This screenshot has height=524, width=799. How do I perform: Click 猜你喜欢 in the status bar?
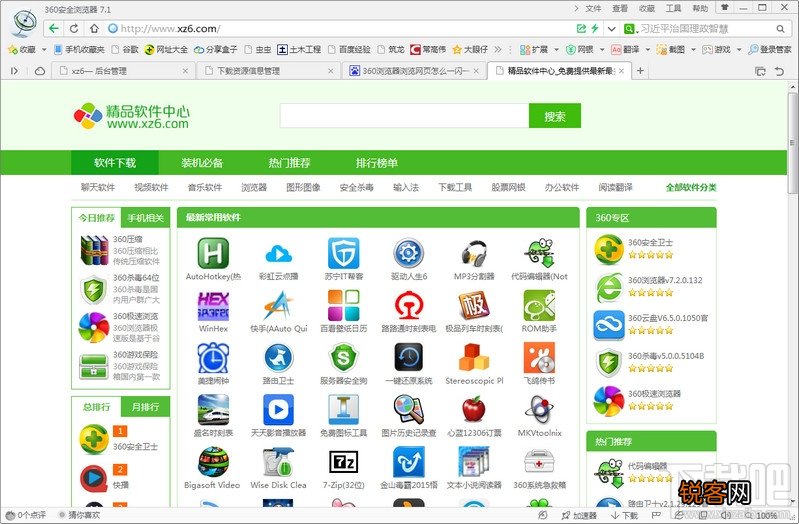point(79,515)
